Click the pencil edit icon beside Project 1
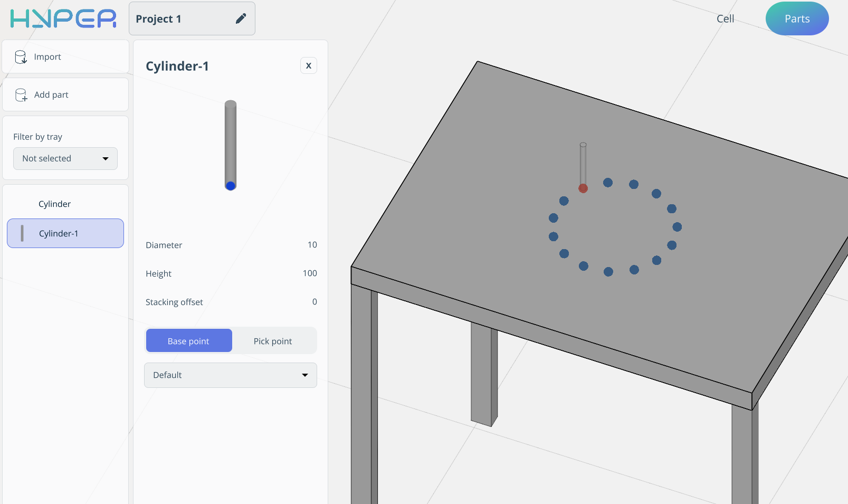 click(241, 18)
